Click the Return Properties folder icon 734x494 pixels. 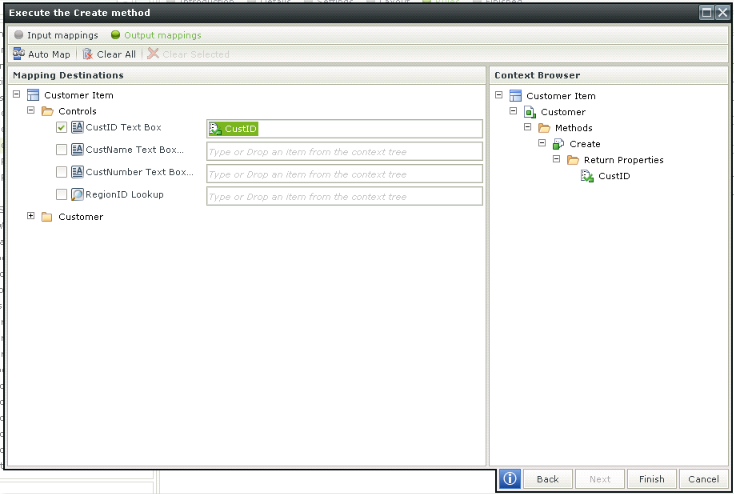tap(573, 160)
